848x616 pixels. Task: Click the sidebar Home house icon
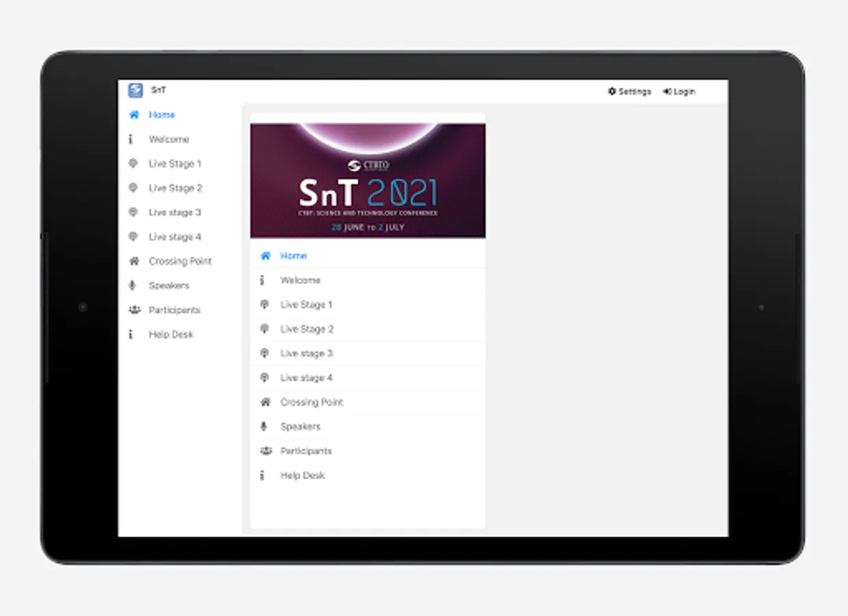point(134,115)
